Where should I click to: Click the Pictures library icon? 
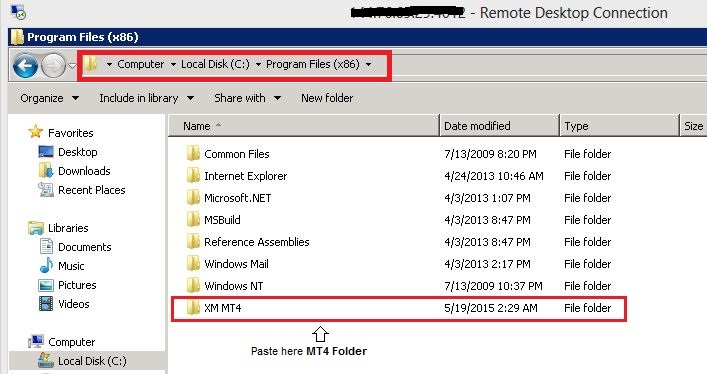point(46,285)
